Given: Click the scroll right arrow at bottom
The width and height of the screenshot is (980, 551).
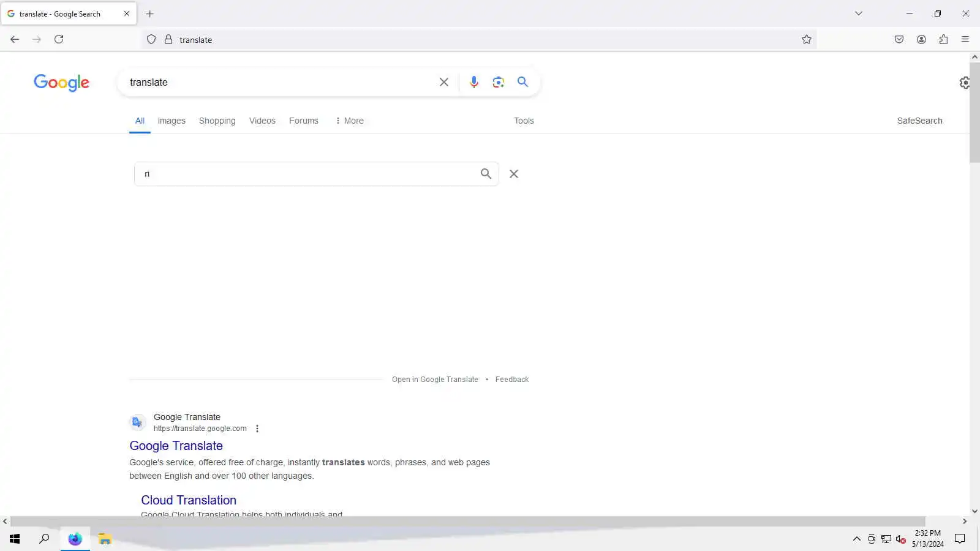Looking at the screenshot, I should pos(965,522).
